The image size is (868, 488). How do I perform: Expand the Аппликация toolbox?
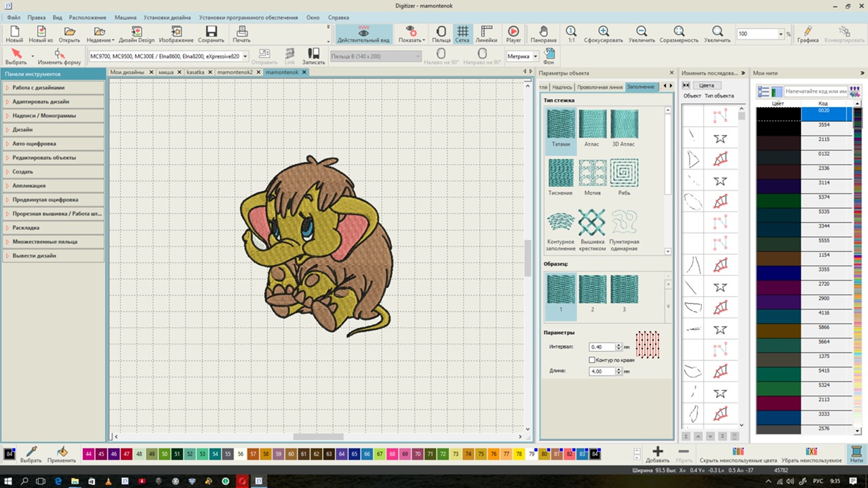54,186
